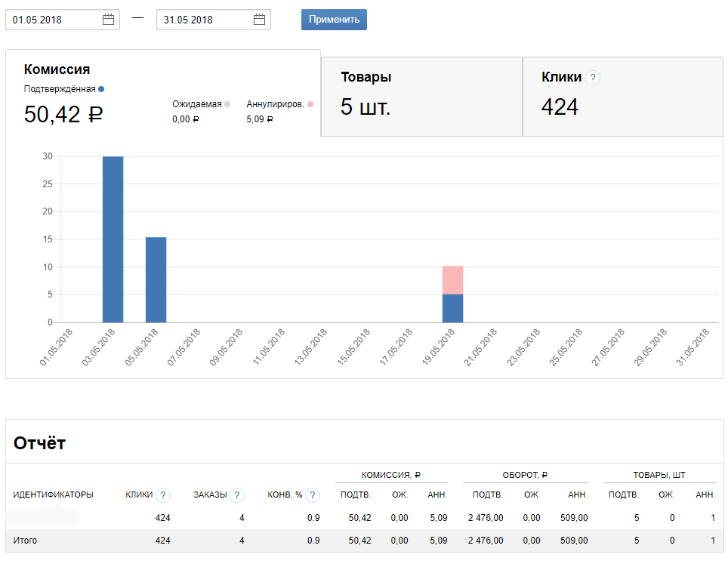Click help icon beside Заказы column header
Viewport: 728px width, 564px height.
(237, 495)
